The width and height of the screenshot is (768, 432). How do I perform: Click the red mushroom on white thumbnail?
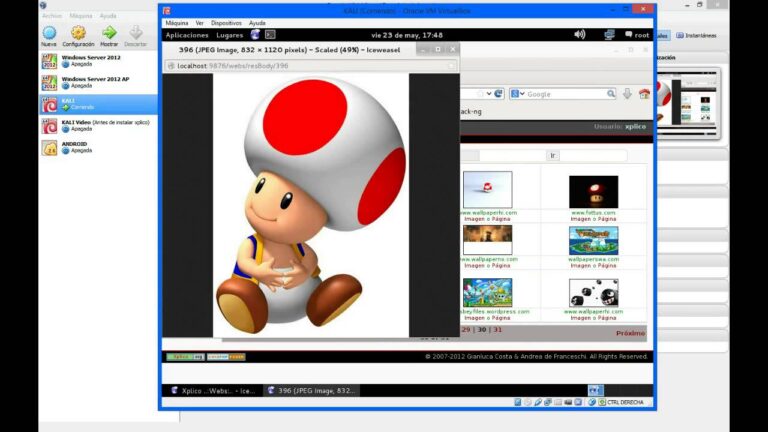pyautogui.click(x=487, y=190)
